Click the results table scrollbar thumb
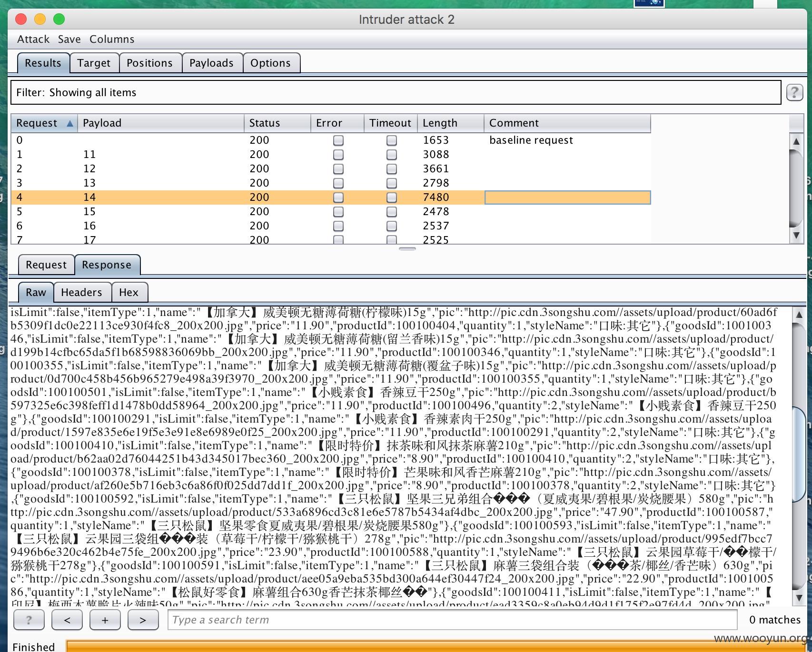Image resolution: width=812 pixels, height=652 pixels. pyautogui.click(x=796, y=188)
